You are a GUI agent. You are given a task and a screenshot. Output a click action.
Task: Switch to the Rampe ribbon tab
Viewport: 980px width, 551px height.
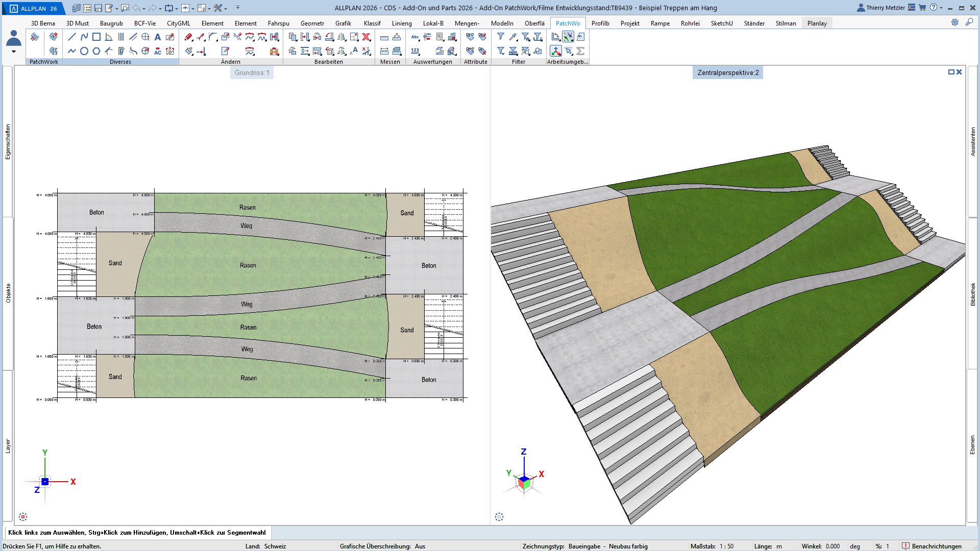click(x=660, y=23)
